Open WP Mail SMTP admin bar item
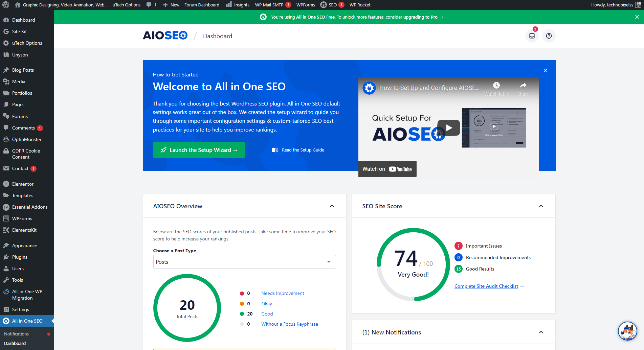 point(273,5)
